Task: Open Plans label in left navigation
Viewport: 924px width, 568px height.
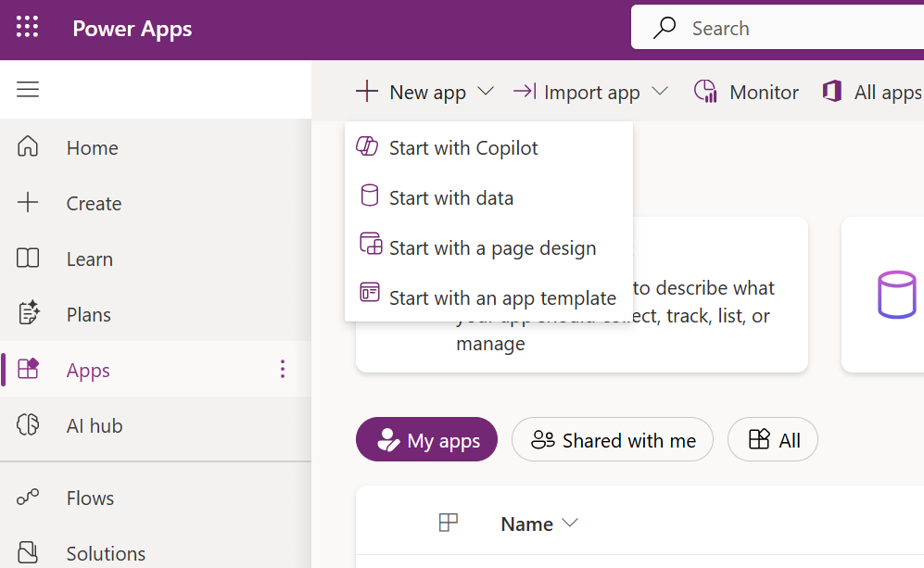Action: point(88,315)
